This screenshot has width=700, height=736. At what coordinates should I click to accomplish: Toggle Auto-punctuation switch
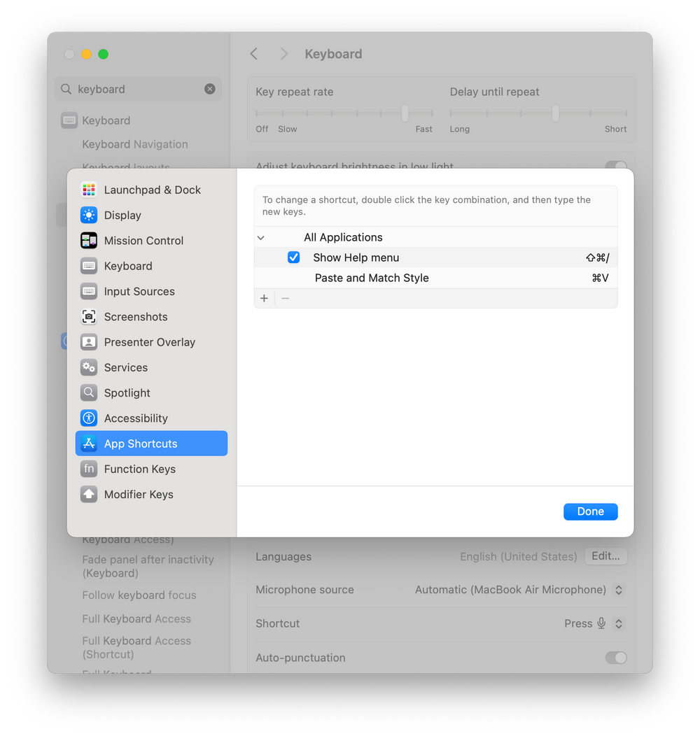click(x=616, y=658)
